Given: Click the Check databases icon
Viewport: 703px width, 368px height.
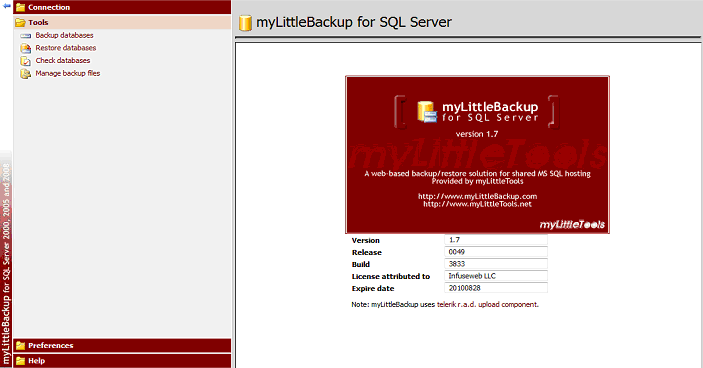Looking at the screenshot, I should [x=26, y=61].
